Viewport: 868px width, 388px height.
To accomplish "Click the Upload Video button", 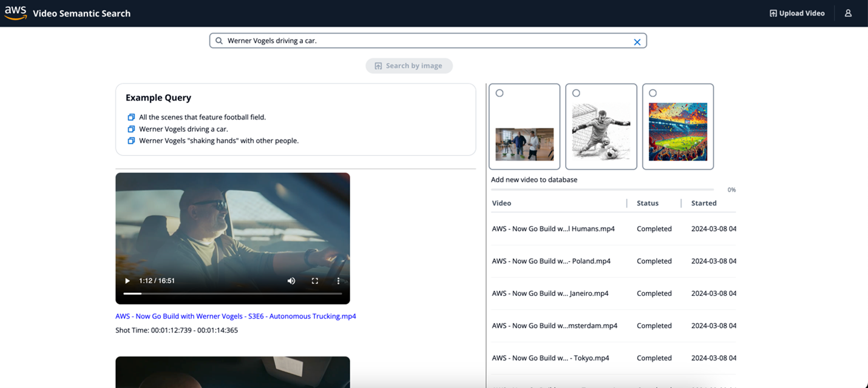I will coord(797,13).
